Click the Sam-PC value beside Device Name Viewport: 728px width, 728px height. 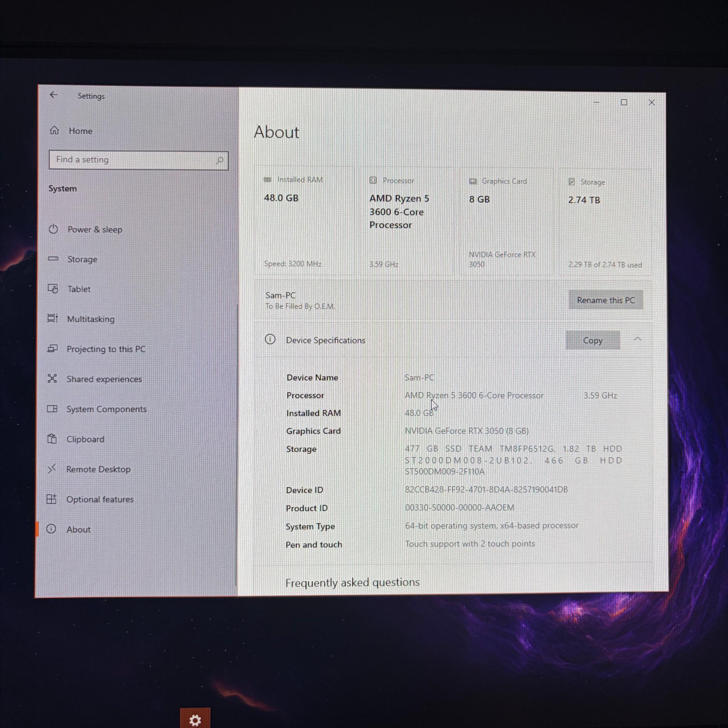(419, 378)
